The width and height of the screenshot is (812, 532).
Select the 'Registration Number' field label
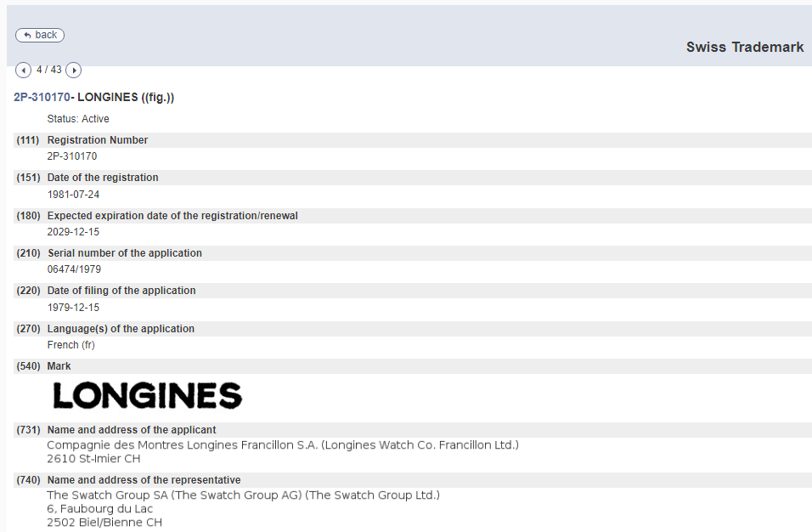point(98,140)
